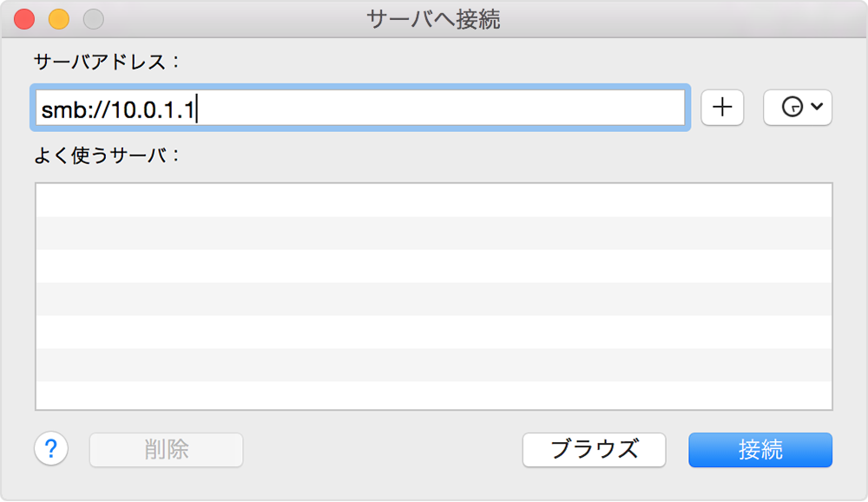
Task: Focus the server address field containing smb://10.0.1.1
Action: 360,109
